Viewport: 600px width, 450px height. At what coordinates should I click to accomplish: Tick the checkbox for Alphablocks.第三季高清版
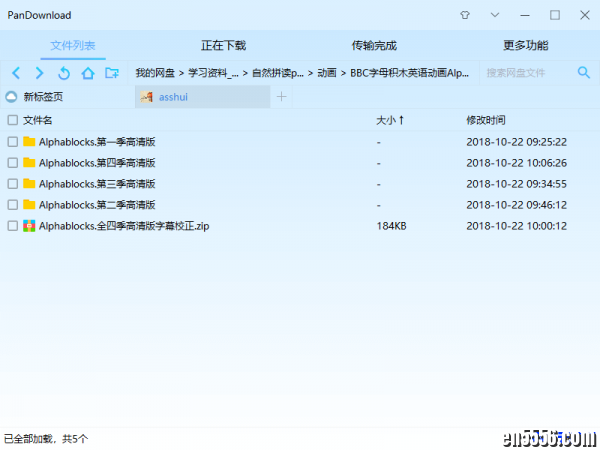pos(13,184)
